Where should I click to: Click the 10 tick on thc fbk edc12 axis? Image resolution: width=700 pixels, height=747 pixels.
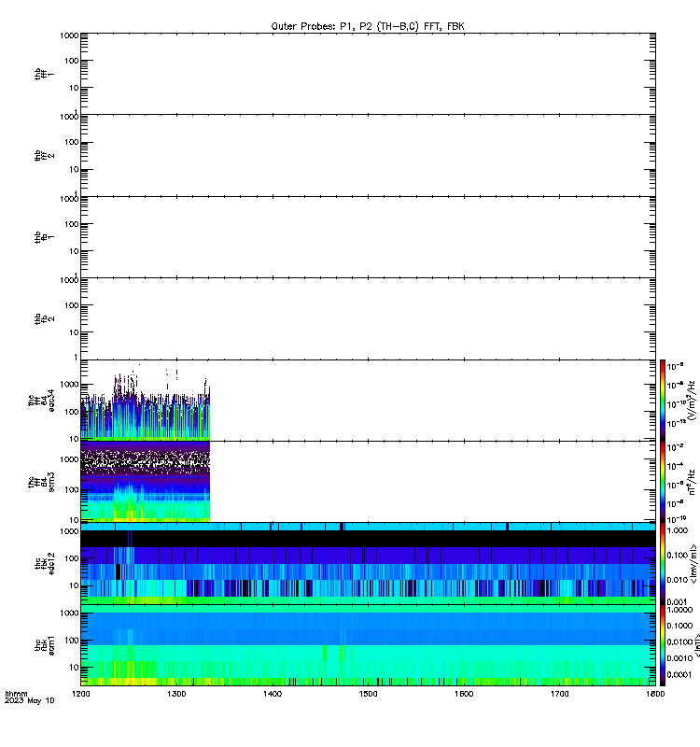pos(74,585)
